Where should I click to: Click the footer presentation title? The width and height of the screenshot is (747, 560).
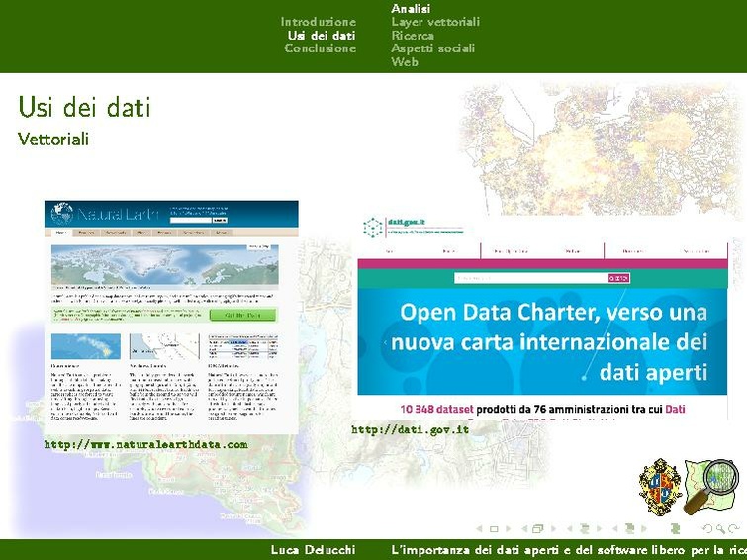click(x=569, y=550)
